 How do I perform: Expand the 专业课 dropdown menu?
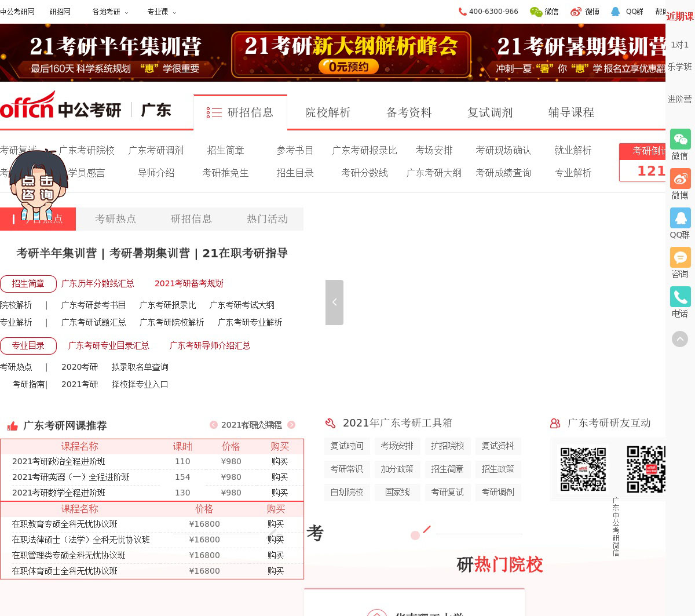pos(162,12)
